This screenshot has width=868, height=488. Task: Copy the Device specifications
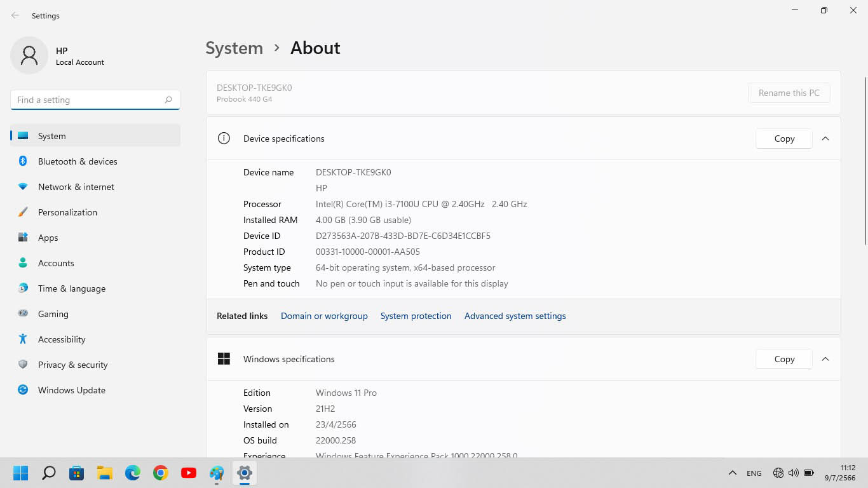point(784,139)
